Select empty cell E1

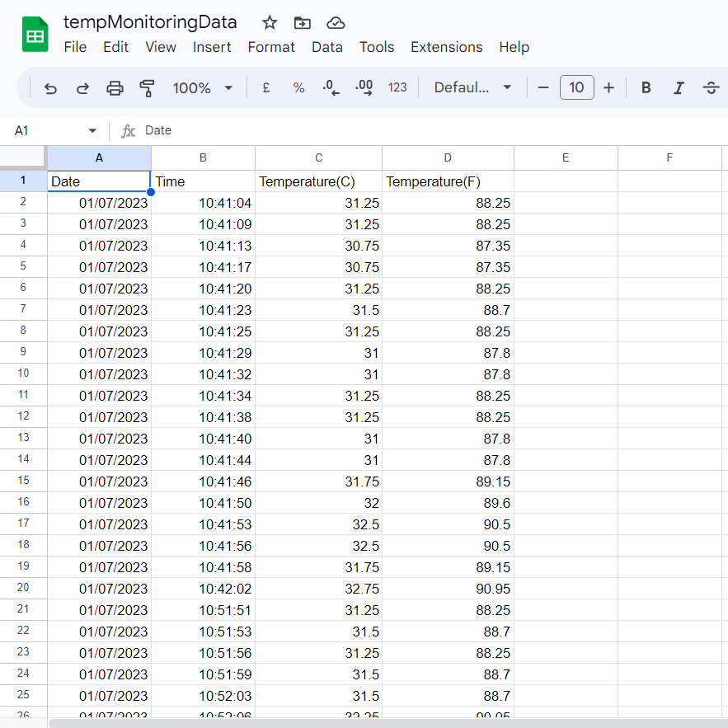point(566,181)
